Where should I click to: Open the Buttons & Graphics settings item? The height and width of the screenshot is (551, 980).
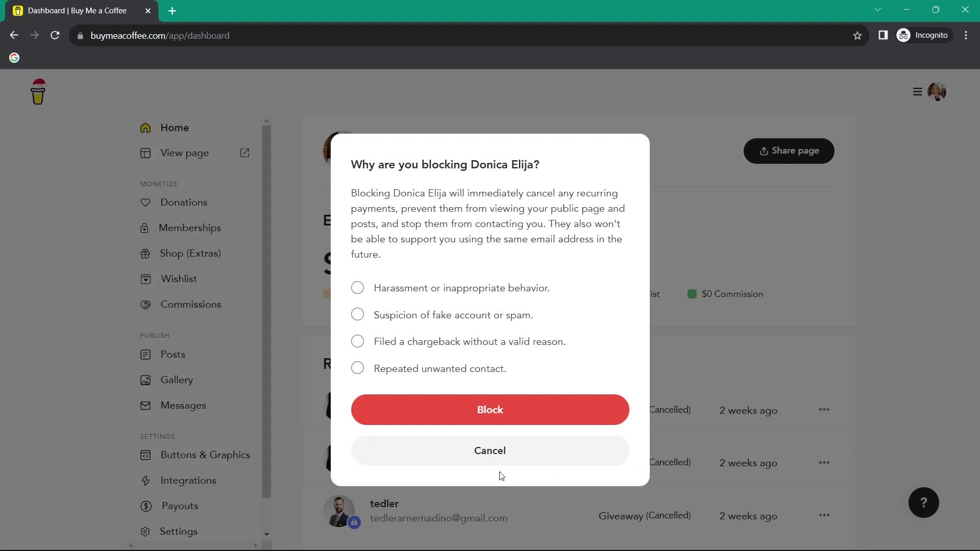coord(205,455)
